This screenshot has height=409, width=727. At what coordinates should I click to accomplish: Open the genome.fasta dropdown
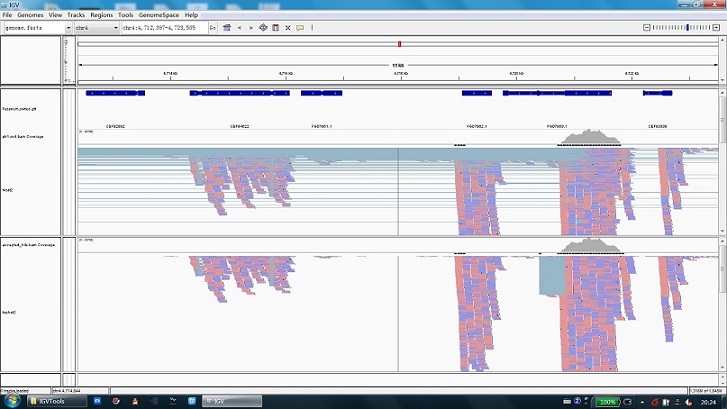[37, 28]
